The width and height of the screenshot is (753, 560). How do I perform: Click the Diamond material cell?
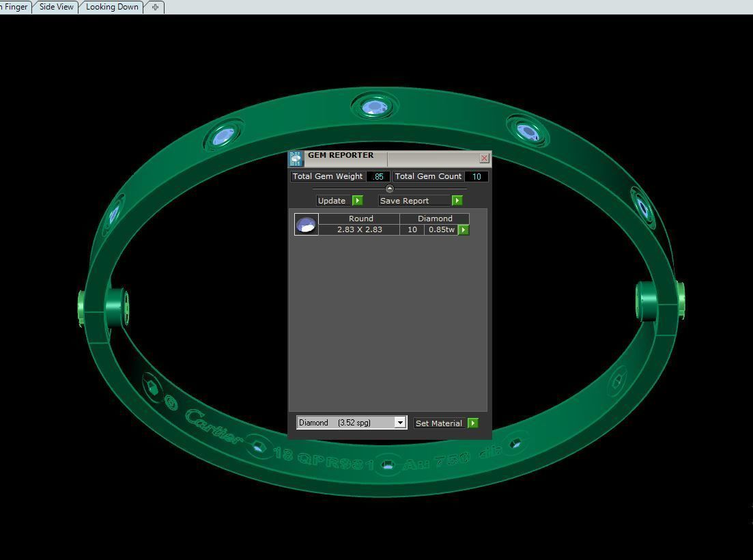click(x=435, y=219)
